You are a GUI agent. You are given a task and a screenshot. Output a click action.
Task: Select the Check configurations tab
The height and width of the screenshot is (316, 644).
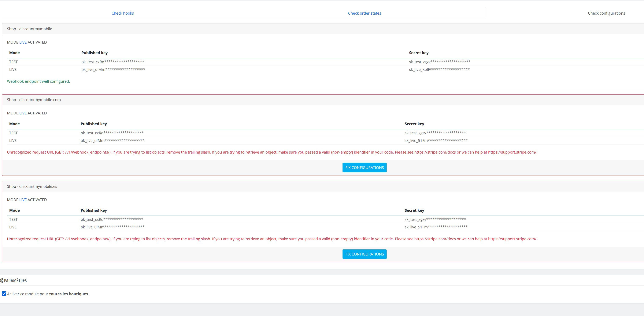click(606, 13)
